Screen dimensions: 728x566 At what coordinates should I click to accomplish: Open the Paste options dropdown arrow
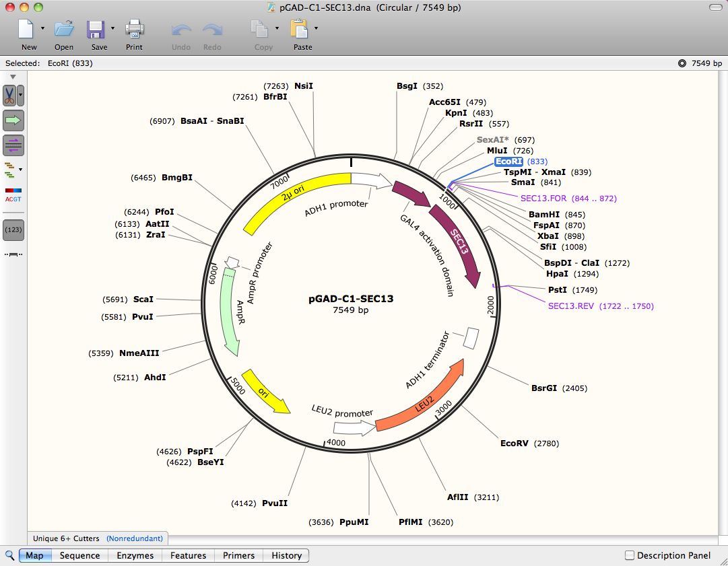pos(316,29)
